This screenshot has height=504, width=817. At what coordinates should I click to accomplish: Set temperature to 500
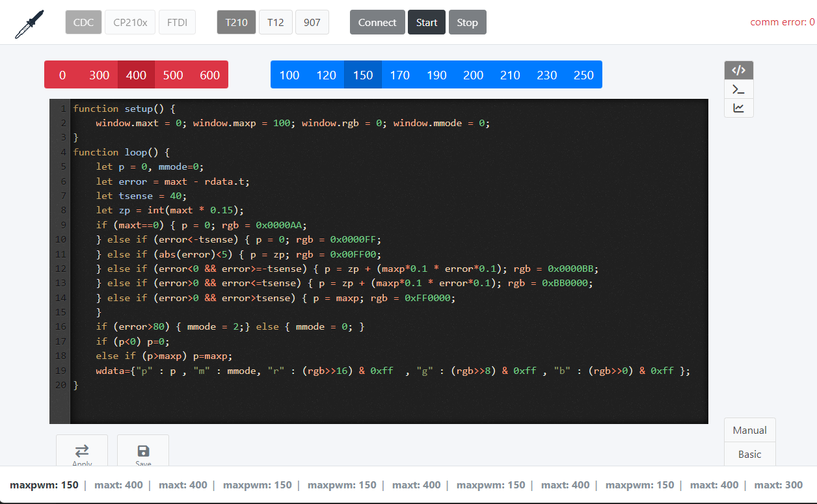pyautogui.click(x=173, y=75)
